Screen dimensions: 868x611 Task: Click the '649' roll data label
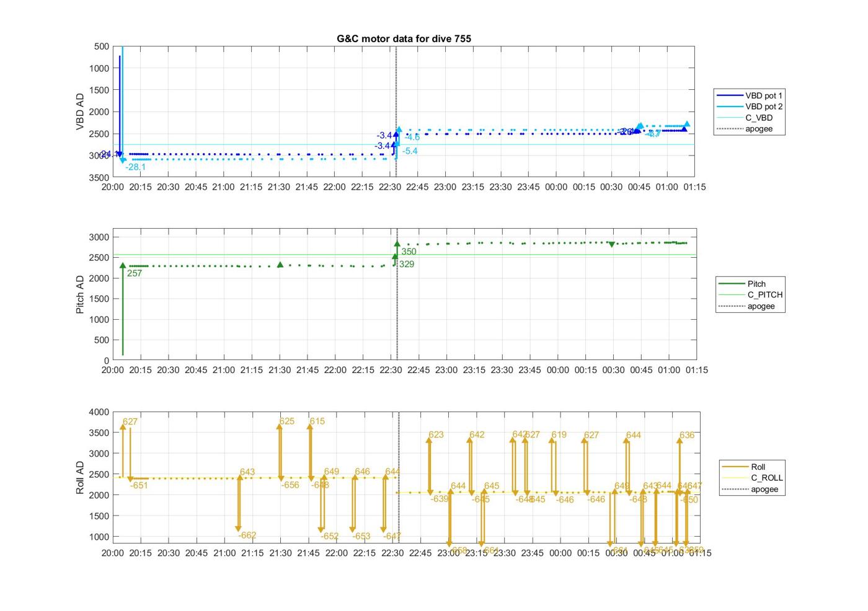[332, 472]
